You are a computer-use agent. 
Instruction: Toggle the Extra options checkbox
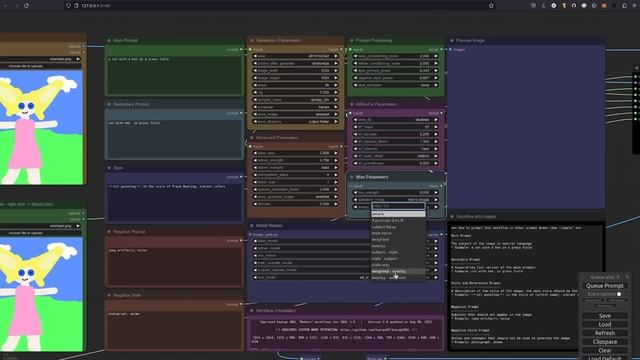(x=619, y=294)
